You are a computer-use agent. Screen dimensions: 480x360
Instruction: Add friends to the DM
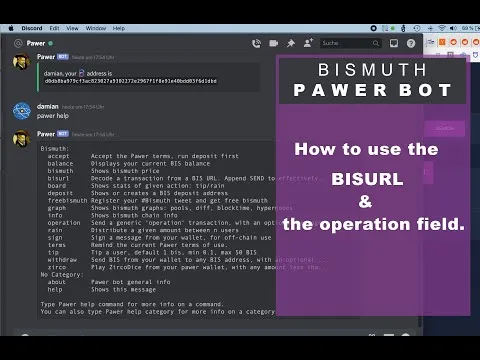308,43
